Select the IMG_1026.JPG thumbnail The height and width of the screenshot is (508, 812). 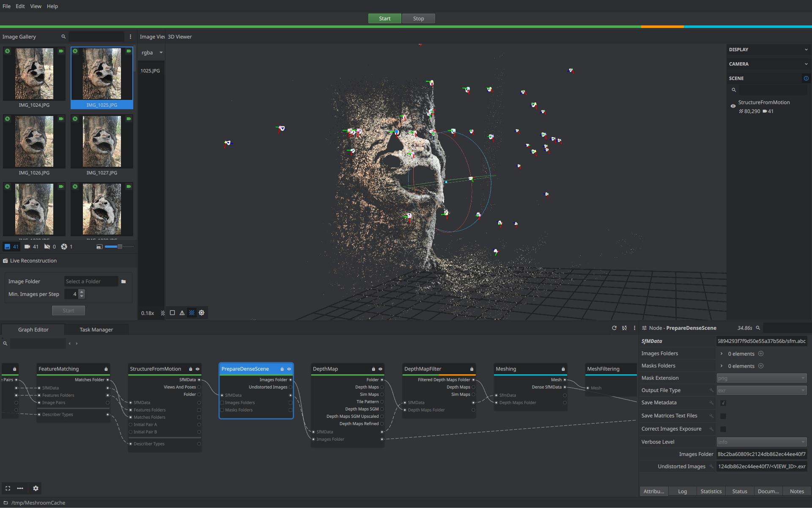click(x=34, y=142)
